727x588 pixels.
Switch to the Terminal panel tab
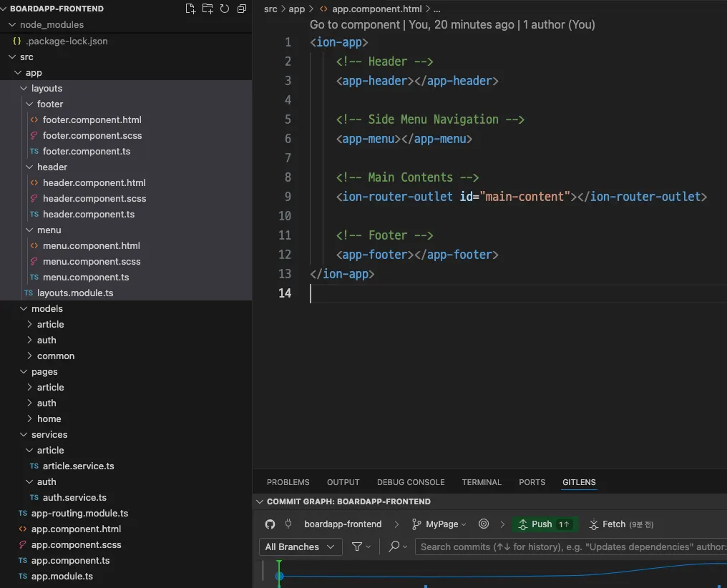coord(482,482)
